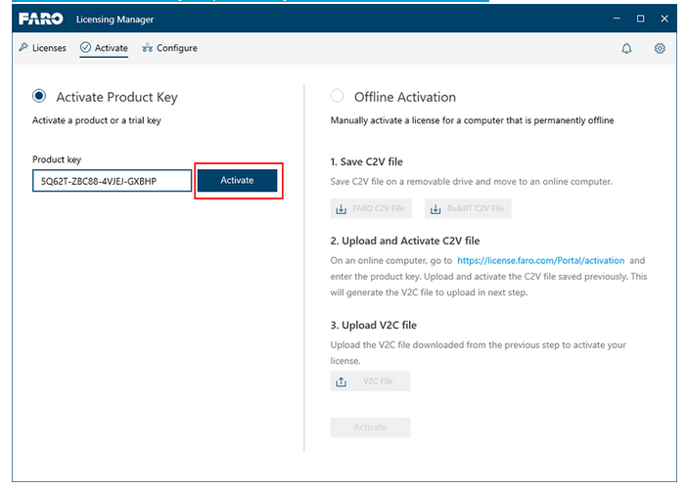Click the BuildIT C2V File button
This screenshot has width=688, height=489.
468,209
